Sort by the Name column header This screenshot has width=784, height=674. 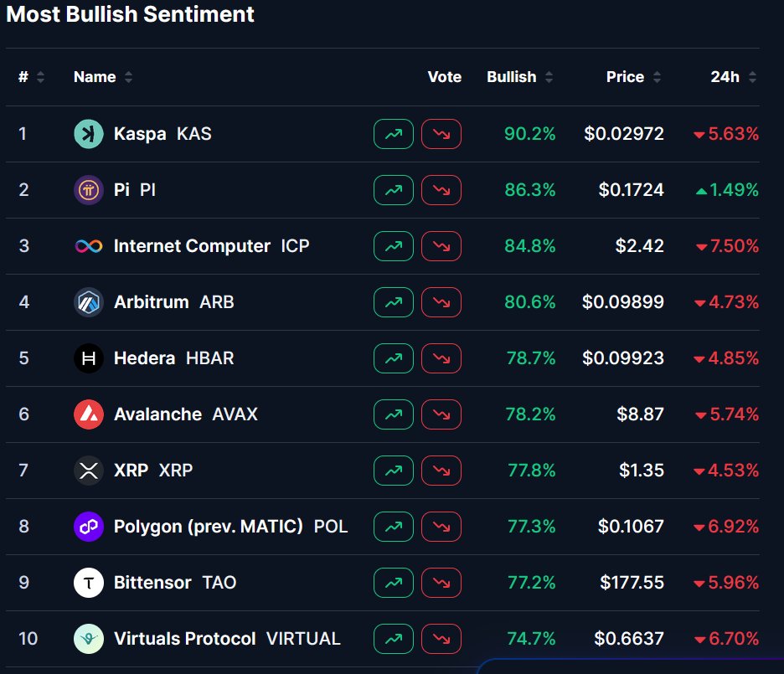point(102,77)
